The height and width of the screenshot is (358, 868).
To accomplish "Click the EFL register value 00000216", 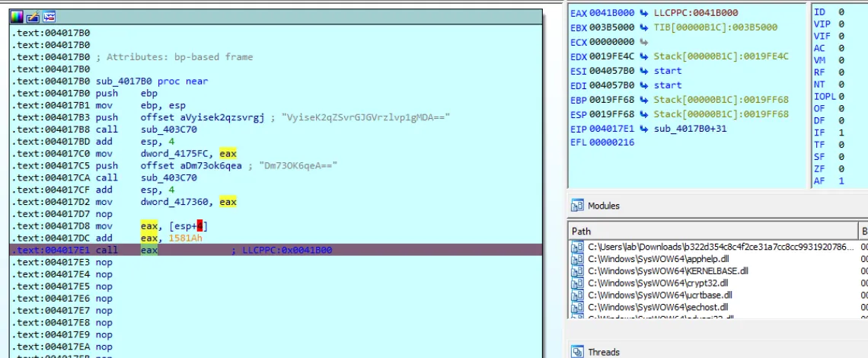I will point(612,142).
